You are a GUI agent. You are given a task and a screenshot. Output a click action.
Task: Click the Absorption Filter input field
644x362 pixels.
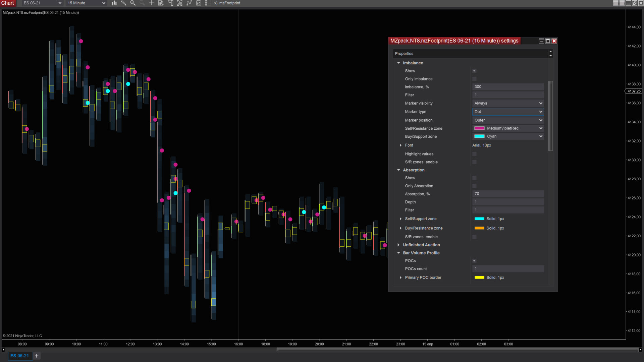click(x=508, y=210)
